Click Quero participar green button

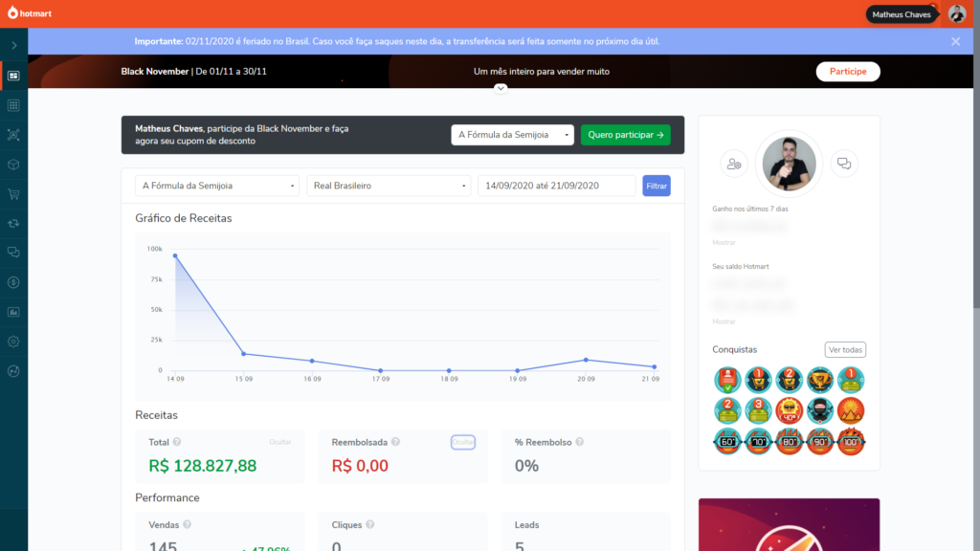[626, 135]
